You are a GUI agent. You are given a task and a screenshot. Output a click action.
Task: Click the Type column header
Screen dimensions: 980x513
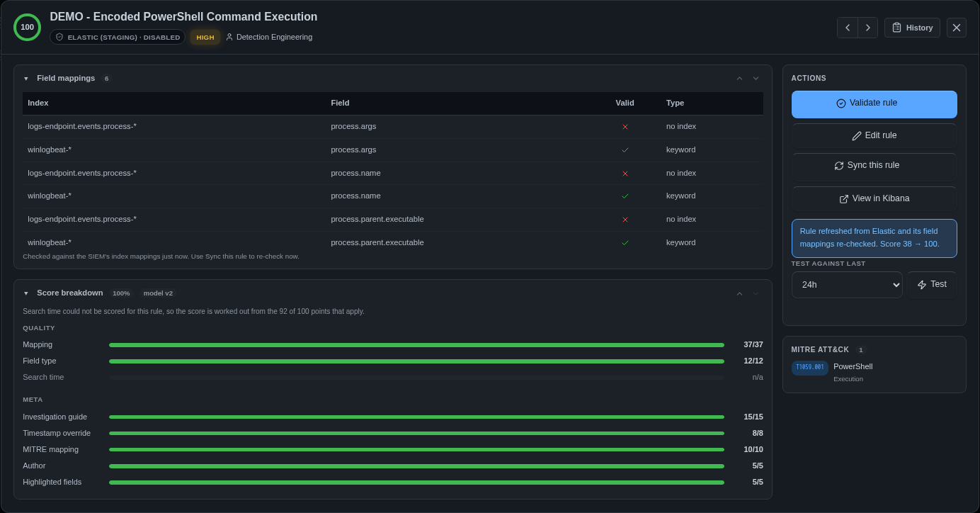click(676, 103)
